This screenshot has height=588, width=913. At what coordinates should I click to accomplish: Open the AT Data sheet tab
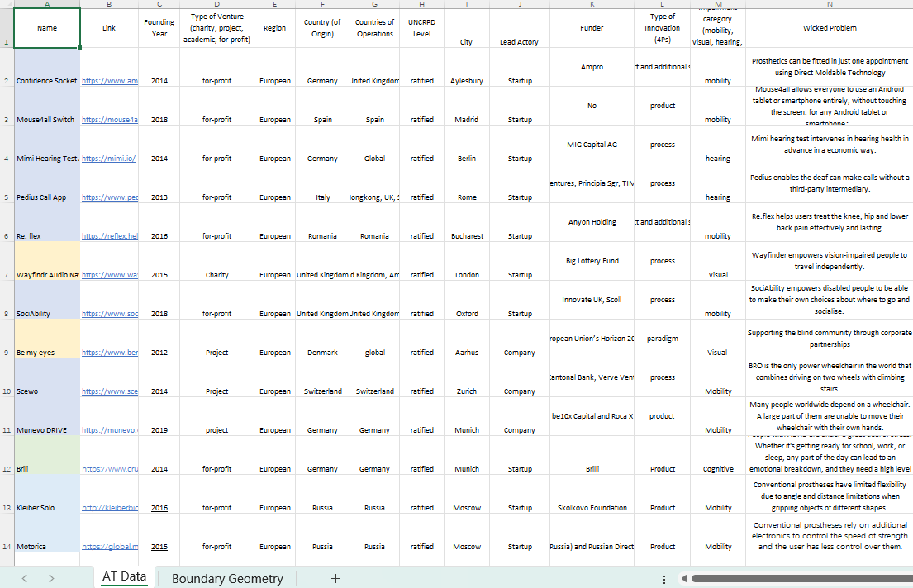124,576
